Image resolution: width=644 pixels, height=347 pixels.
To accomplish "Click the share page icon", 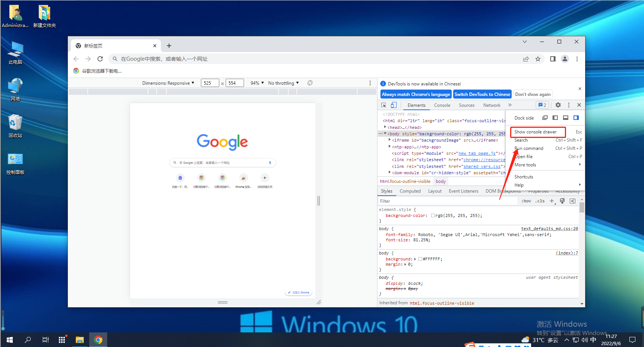I will coord(526,59).
